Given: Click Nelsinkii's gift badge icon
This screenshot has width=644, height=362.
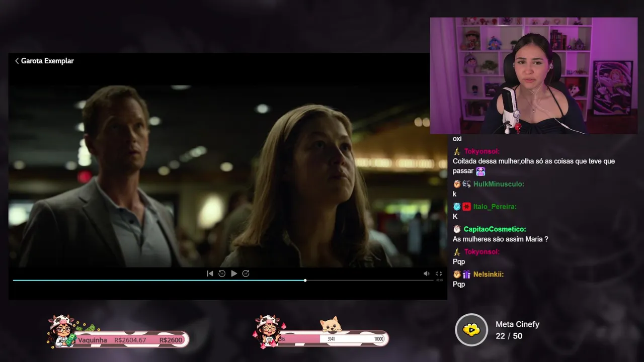Looking at the screenshot, I should click(x=466, y=275).
